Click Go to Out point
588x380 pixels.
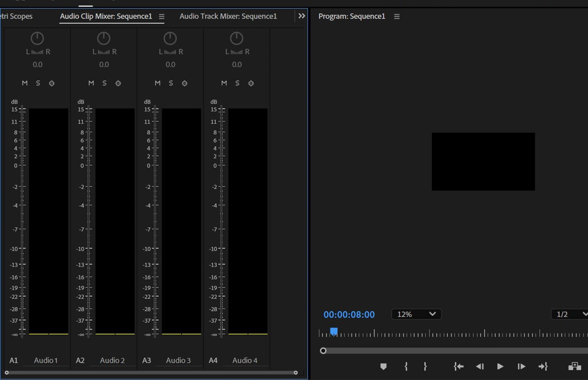click(x=543, y=366)
